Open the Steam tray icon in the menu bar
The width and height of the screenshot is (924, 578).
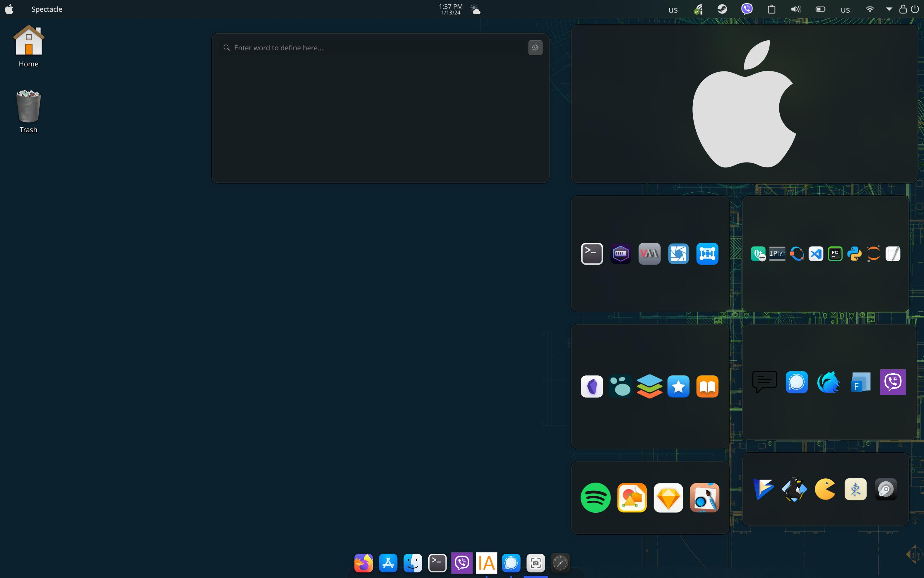click(x=722, y=9)
